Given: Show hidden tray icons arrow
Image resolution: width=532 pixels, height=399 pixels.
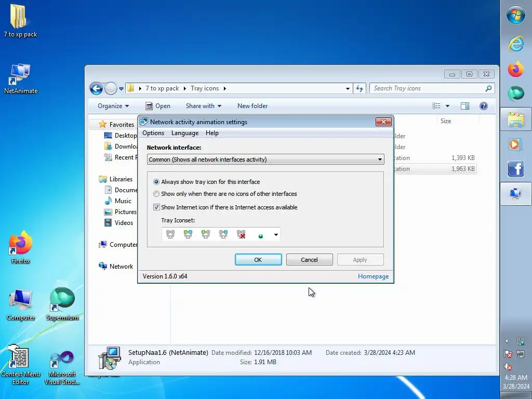Looking at the screenshot, I should pos(507,341).
